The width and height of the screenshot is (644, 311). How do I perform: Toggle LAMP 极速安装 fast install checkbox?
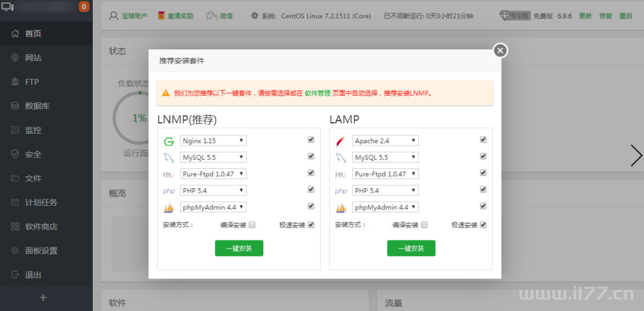point(483,225)
